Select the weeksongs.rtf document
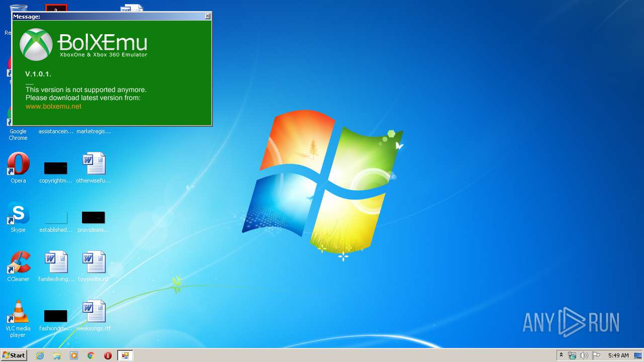Image resolution: width=644 pixels, height=362 pixels. pyautogui.click(x=94, y=316)
